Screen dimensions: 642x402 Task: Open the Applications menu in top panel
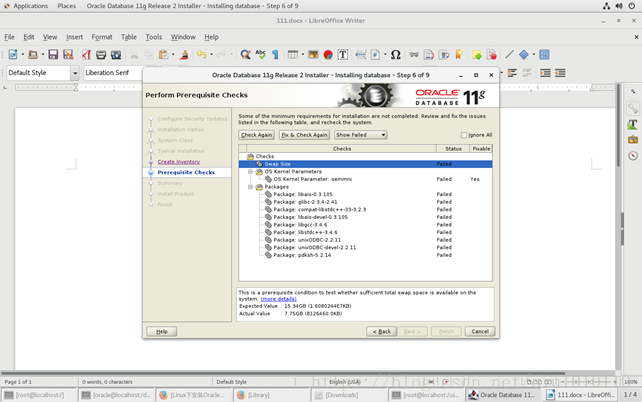tap(30, 6)
